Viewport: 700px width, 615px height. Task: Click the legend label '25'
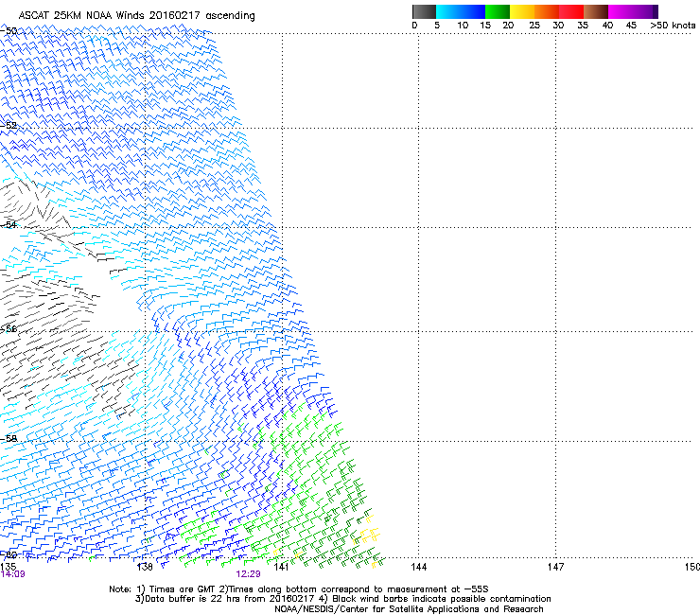[x=534, y=25]
